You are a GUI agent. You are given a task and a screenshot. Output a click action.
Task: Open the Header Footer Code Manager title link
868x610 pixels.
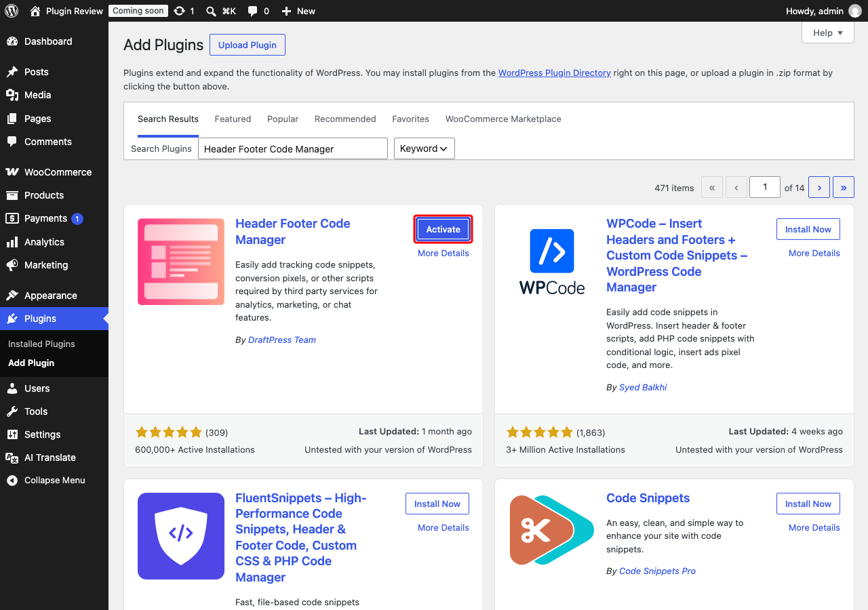tap(293, 232)
